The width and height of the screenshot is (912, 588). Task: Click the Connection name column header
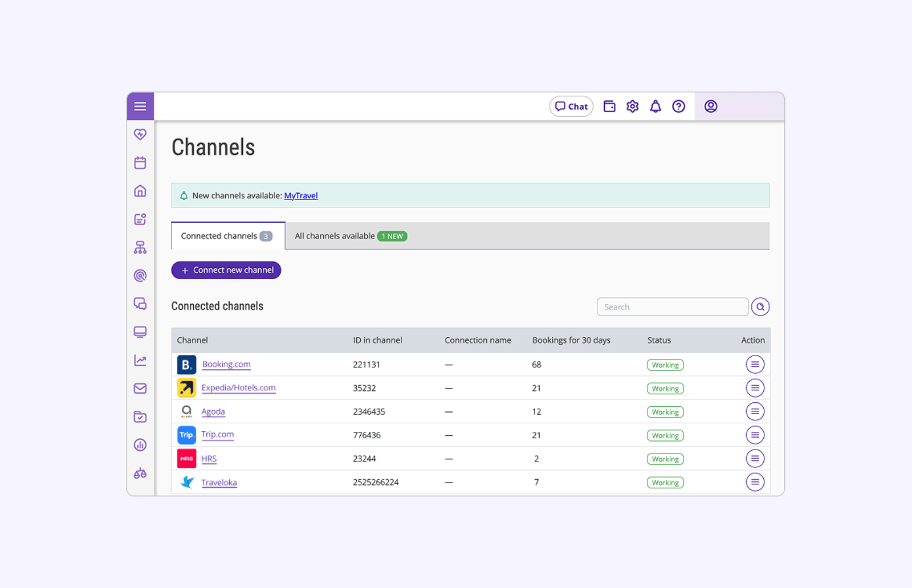tap(478, 340)
